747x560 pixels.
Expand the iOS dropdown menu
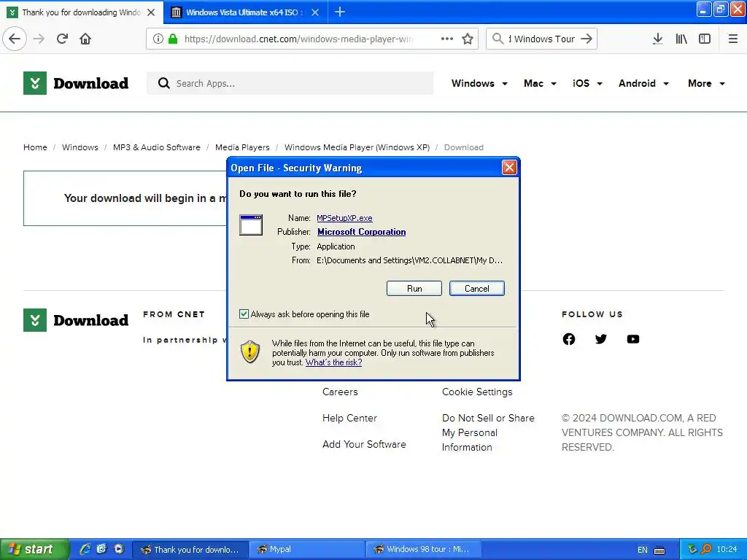pos(587,83)
